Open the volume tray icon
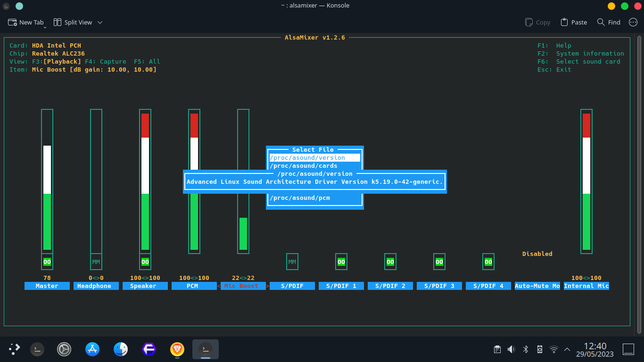This screenshot has height=362, width=644. click(x=512, y=349)
